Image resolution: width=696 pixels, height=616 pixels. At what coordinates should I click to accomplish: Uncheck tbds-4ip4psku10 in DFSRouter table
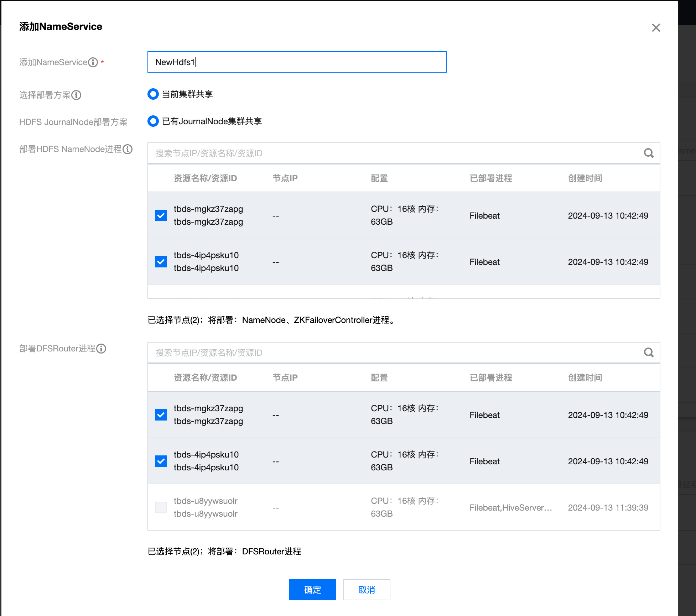(161, 461)
